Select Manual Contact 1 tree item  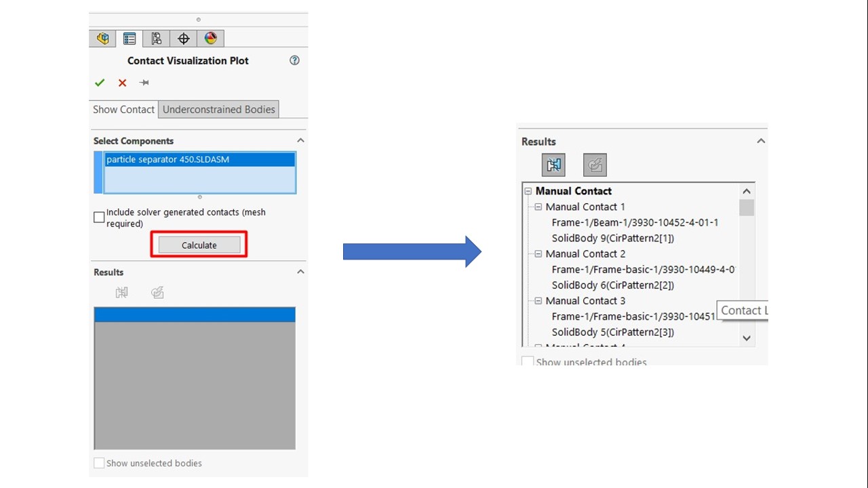pos(585,207)
